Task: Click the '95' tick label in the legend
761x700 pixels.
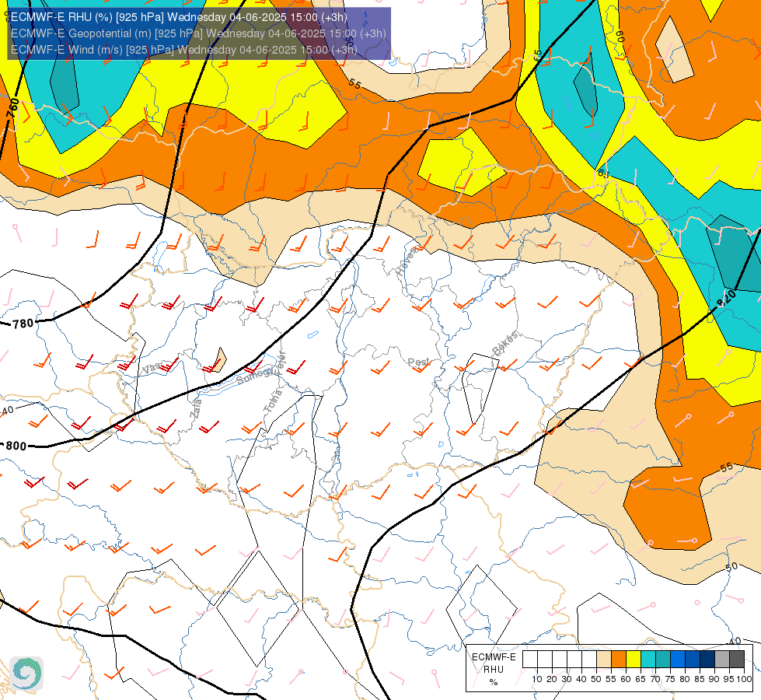Action: coord(729,679)
